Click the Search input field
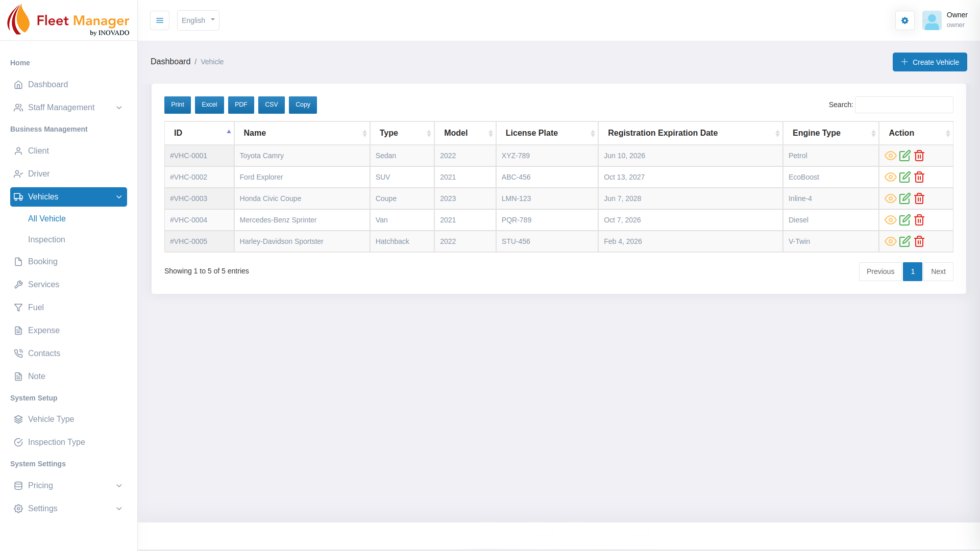This screenshot has width=980, height=551. coord(903,105)
